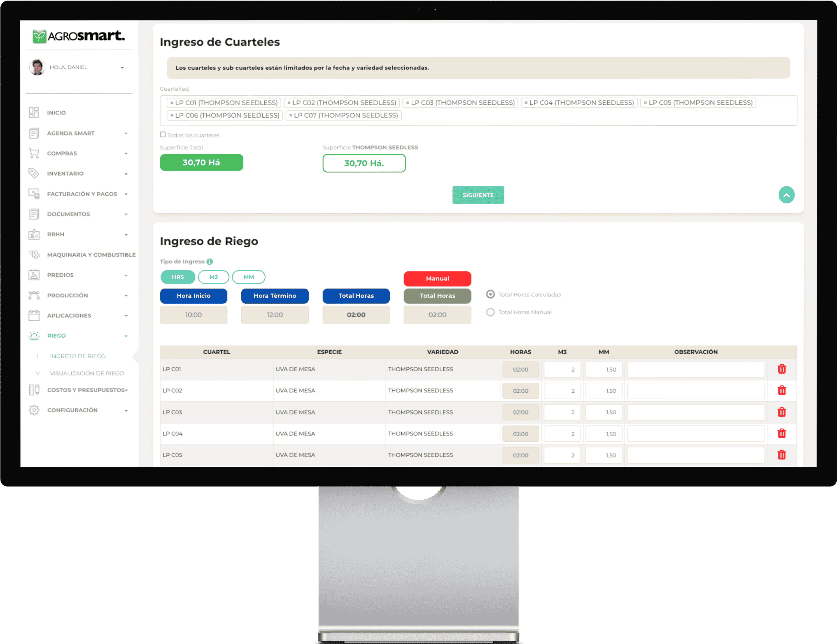This screenshot has width=837, height=644.
Task: Remove LP C04 tag using its x
Action: tap(526, 103)
